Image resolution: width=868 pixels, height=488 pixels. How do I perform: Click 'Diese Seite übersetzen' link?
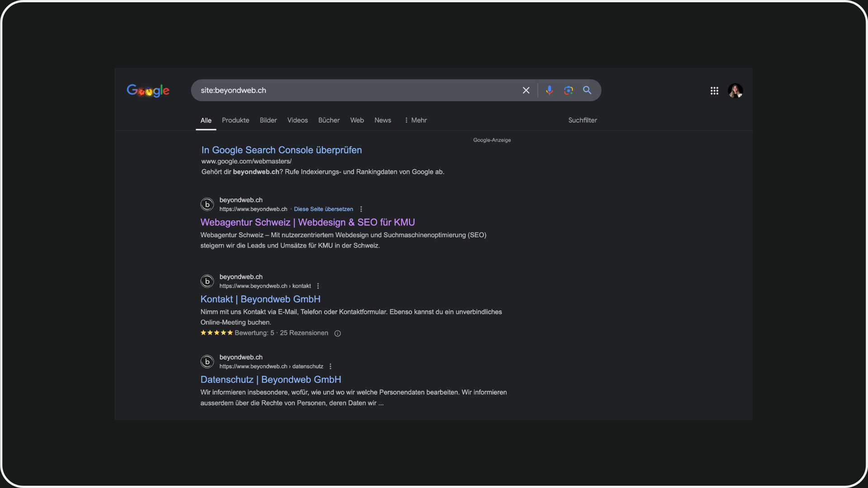tap(323, 209)
